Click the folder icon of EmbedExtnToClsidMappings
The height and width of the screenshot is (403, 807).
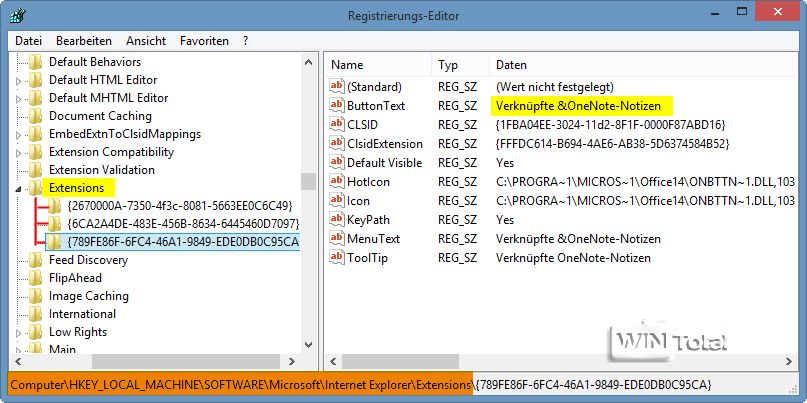pos(36,134)
